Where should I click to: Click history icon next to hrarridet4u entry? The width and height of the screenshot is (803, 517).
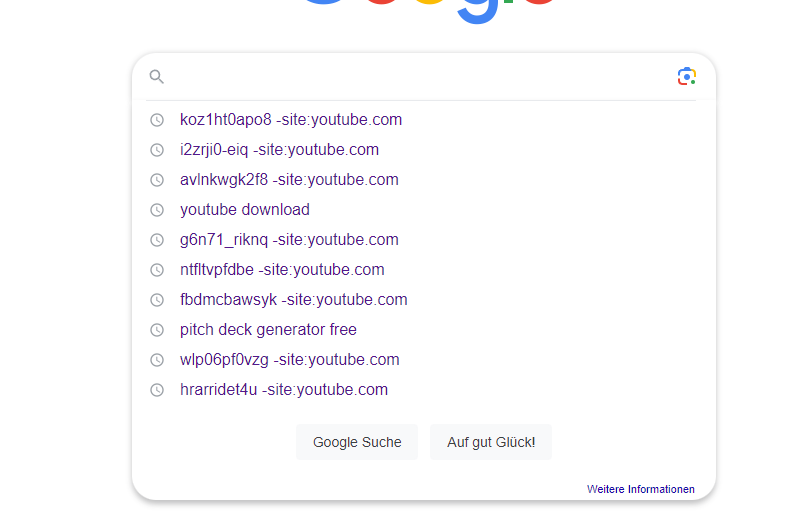[156, 390]
